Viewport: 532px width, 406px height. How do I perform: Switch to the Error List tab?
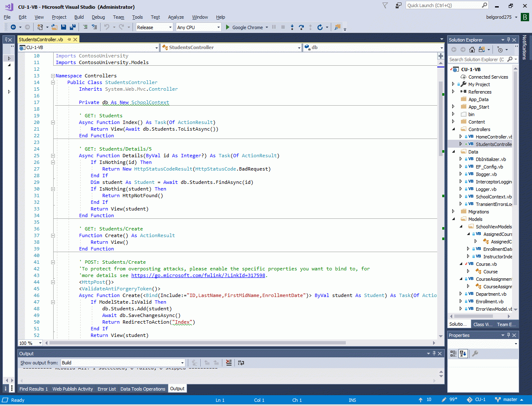click(x=107, y=389)
